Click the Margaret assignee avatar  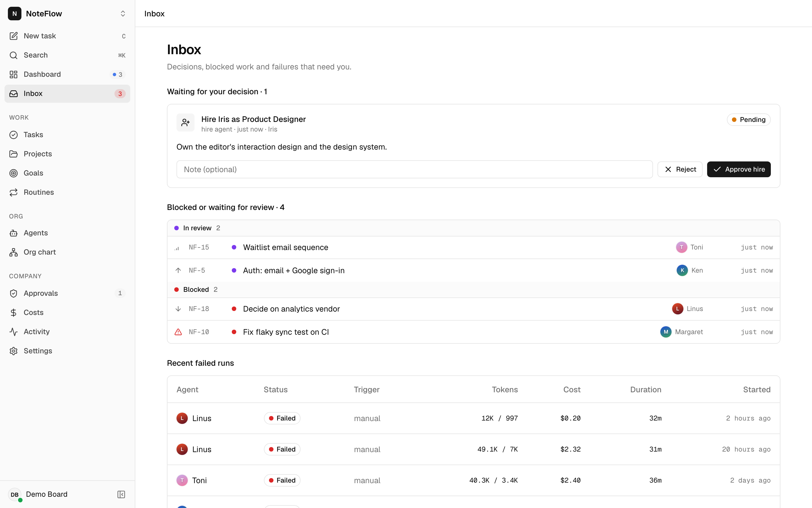point(666,332)
